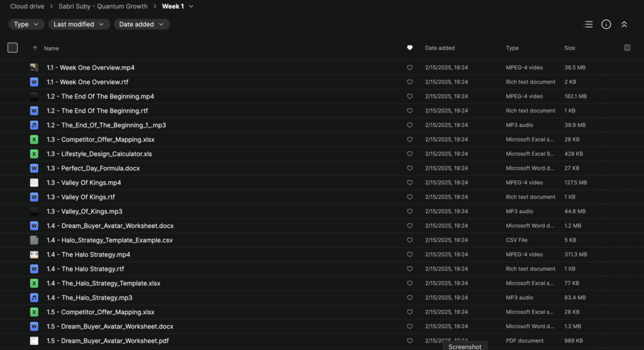Click PDF icon of 1.5 - Dream_Buyer_Avatar_Worksheet.pdf
Image resolution: width=644 pixels, height=350 pixels.
click(x=34, y=340)
